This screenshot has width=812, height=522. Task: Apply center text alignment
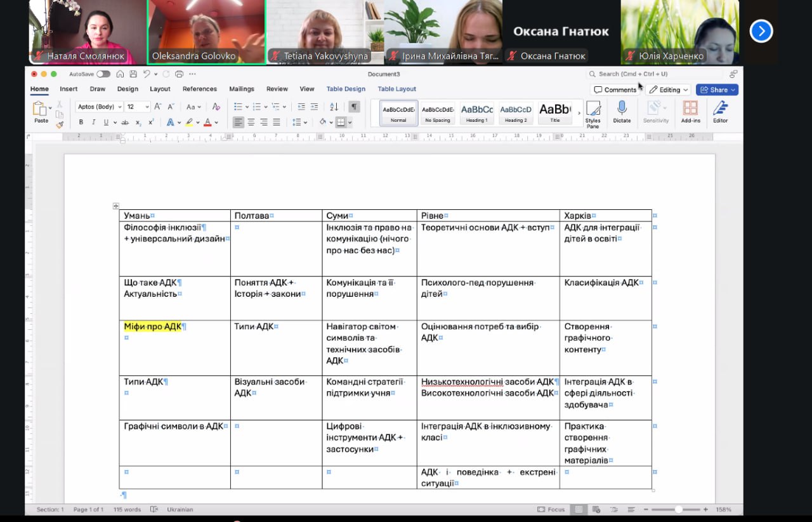coord(251,122)
